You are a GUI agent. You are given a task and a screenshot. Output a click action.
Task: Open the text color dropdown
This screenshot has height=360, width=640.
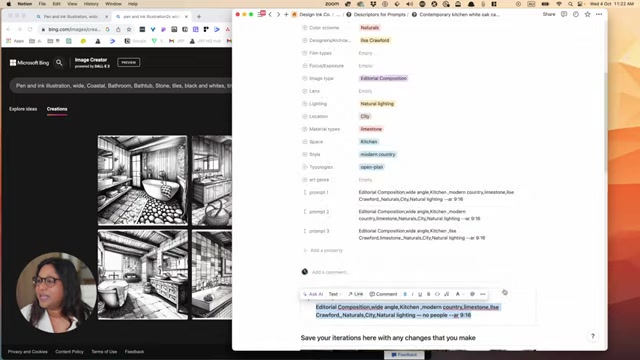click(460, 294)
